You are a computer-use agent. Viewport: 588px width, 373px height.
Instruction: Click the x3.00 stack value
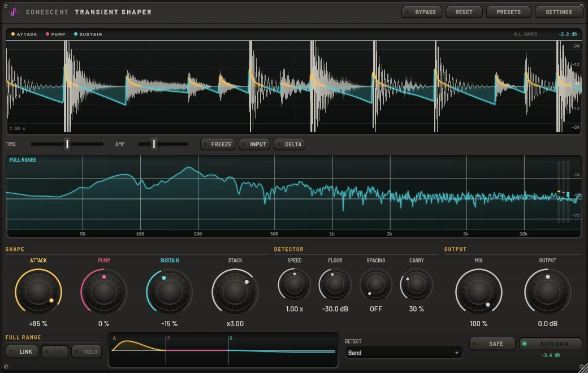click(235, 323)
